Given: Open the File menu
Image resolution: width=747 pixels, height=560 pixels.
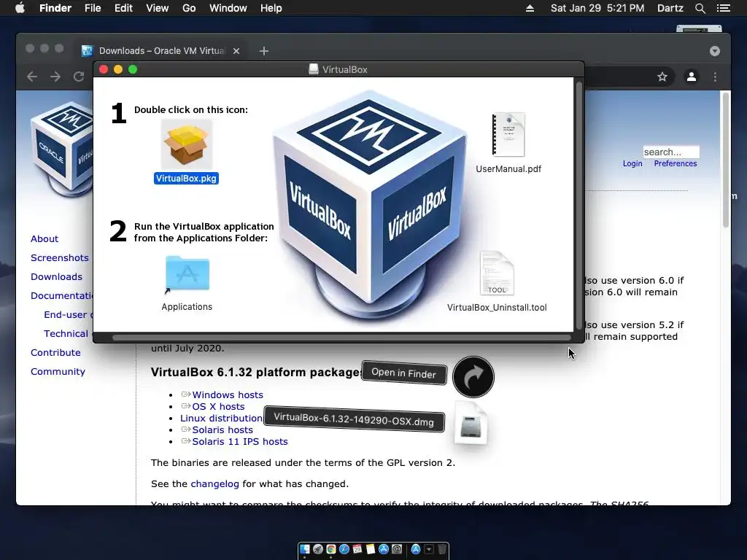Looking at the screenshot, I should tap(93, 8).
